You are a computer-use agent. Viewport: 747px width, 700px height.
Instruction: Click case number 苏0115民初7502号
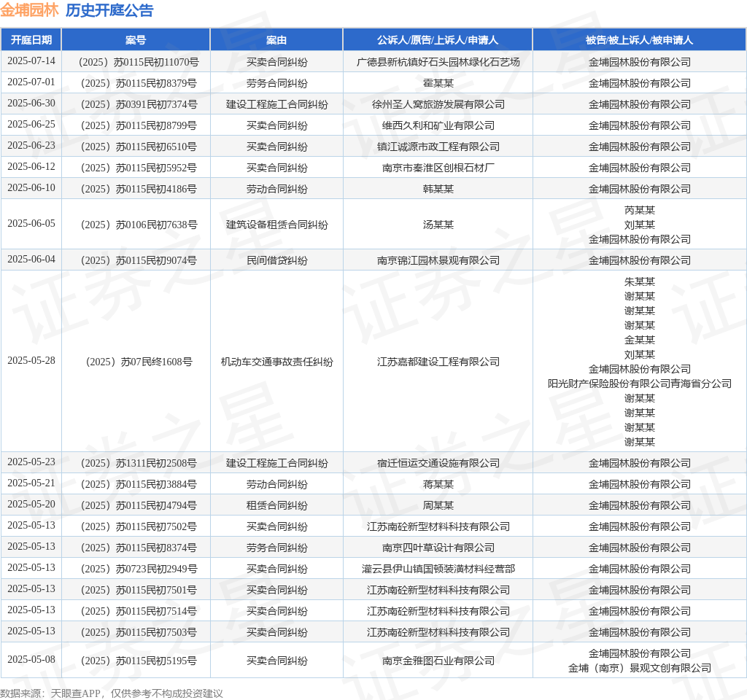point(139,526)
